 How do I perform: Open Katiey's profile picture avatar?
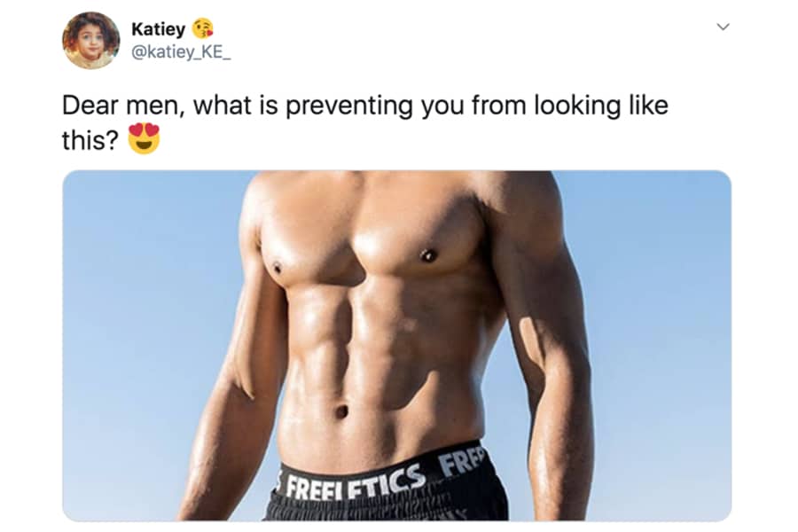[91, 41]
